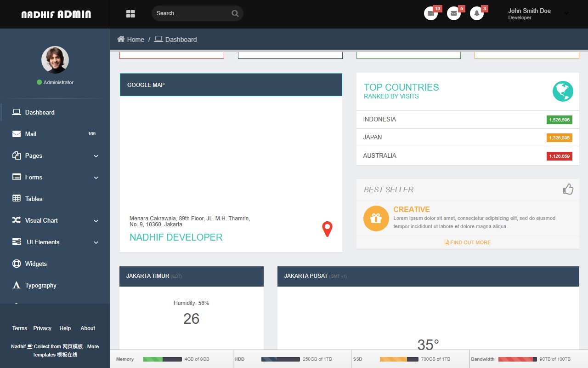Open the Dashboard menu item
The image size is (588, 368).
(x=55, y=112)
